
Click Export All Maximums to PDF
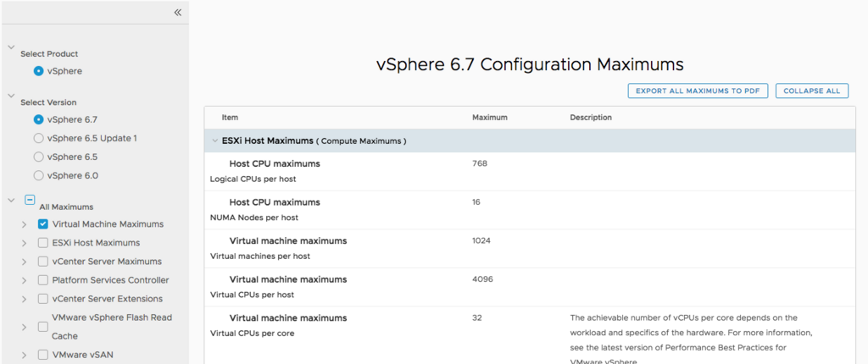tap(698, 91)
